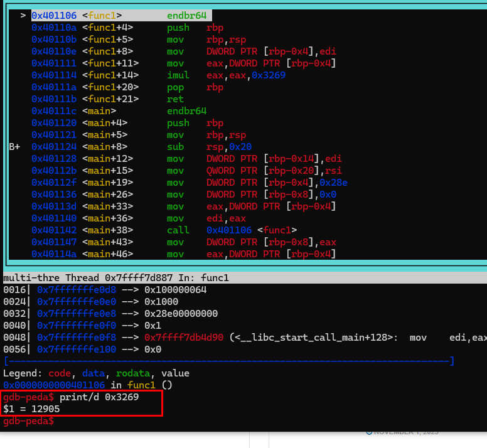This screenshot has width=487, height=448.
Task: Click the __libc_start_call_main return address 0x7ffff7db4d90
Action: (184, 338)
